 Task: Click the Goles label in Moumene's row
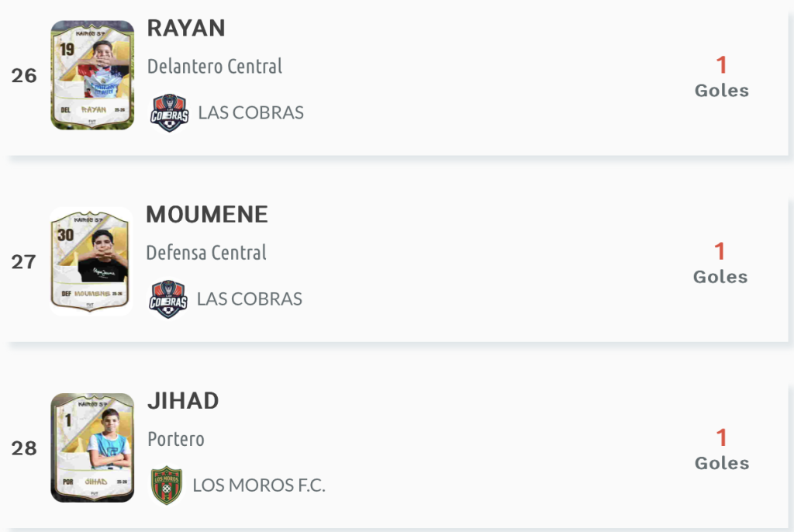pos(720,277)
